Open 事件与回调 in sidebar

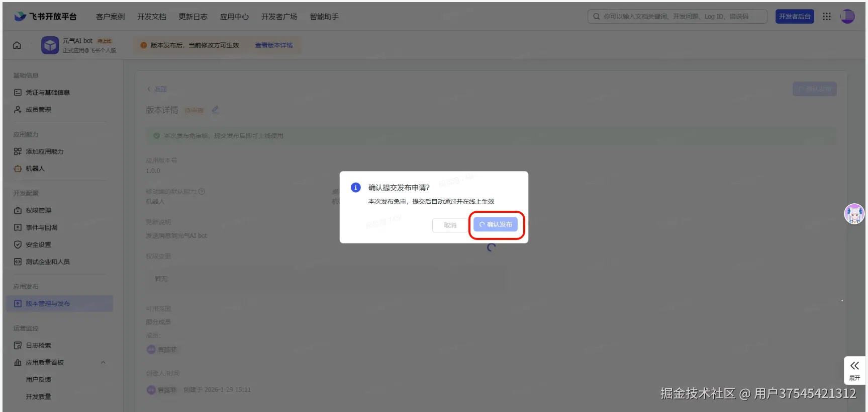click(42, 227)
